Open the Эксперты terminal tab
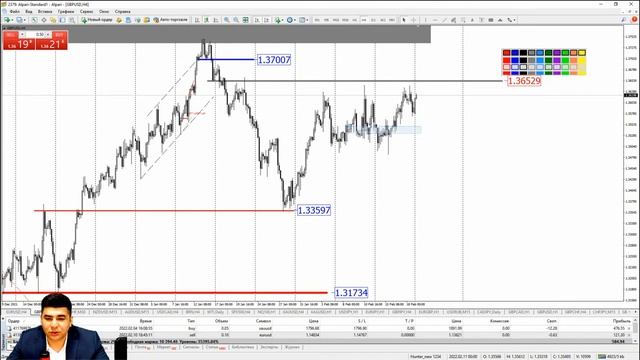640x360 pixels. pyautogui.click(x=269, y=347)
